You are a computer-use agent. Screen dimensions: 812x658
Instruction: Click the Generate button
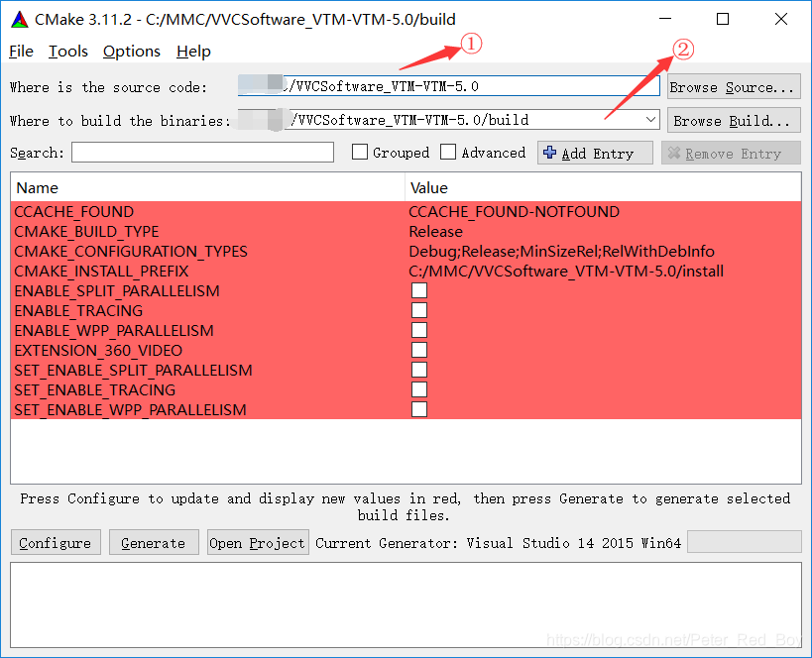154,542
